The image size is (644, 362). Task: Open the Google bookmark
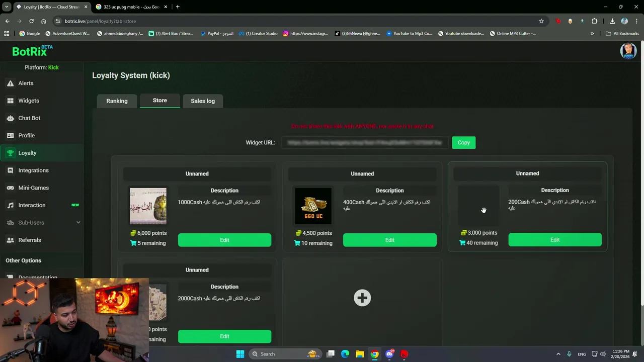(x=30, y=34)
